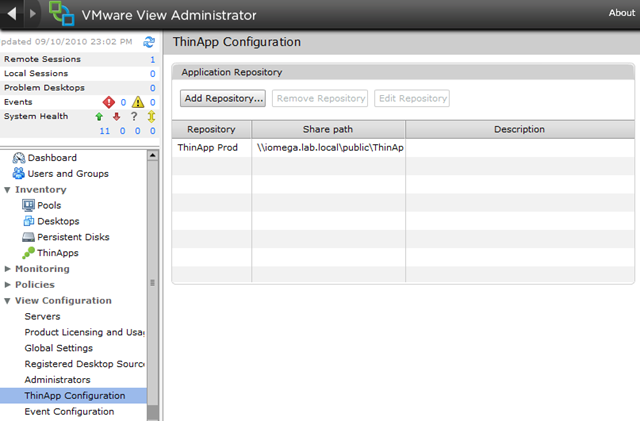640x421 pixels.
Task: Expand the Monitoring section
Action: (x=7, y=269)
